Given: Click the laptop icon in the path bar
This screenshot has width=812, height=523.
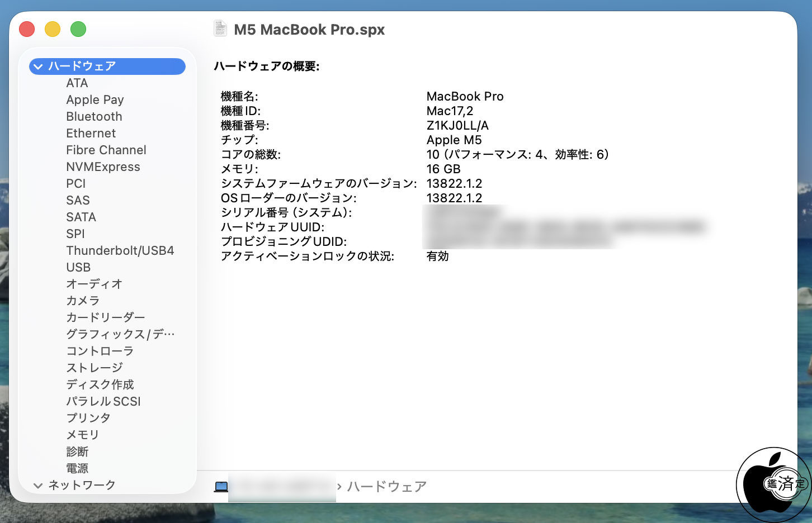Looking at the screenshot, I should point(221,487).
